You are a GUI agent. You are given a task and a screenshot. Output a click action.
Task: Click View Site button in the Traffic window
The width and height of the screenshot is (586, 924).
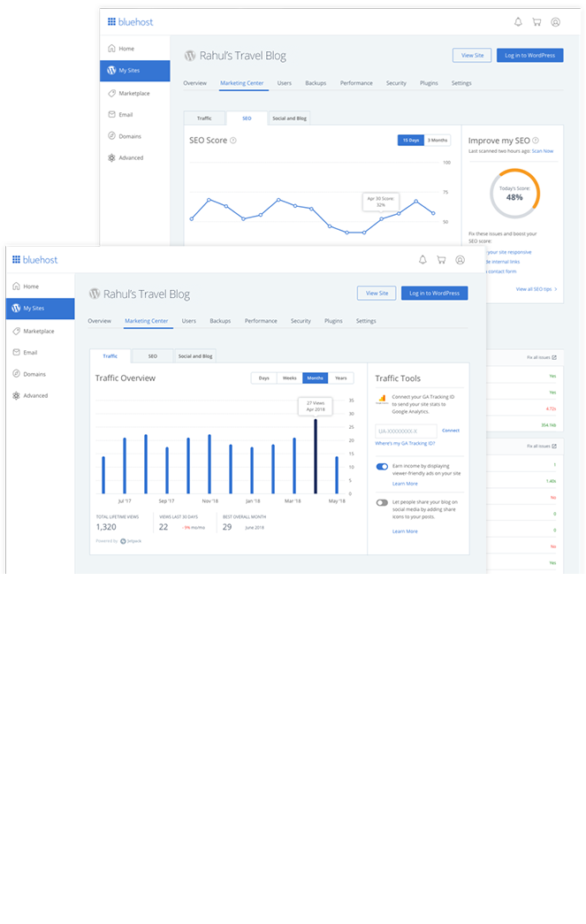pos(377,293)
